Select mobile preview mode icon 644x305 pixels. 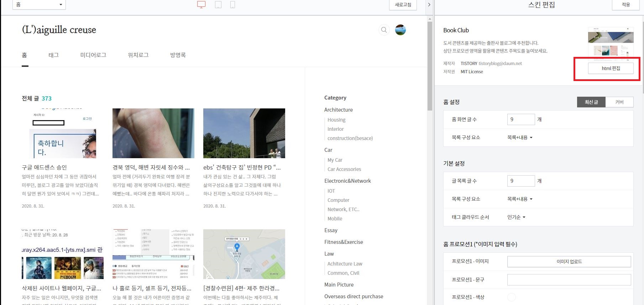[x=232, y=5]
